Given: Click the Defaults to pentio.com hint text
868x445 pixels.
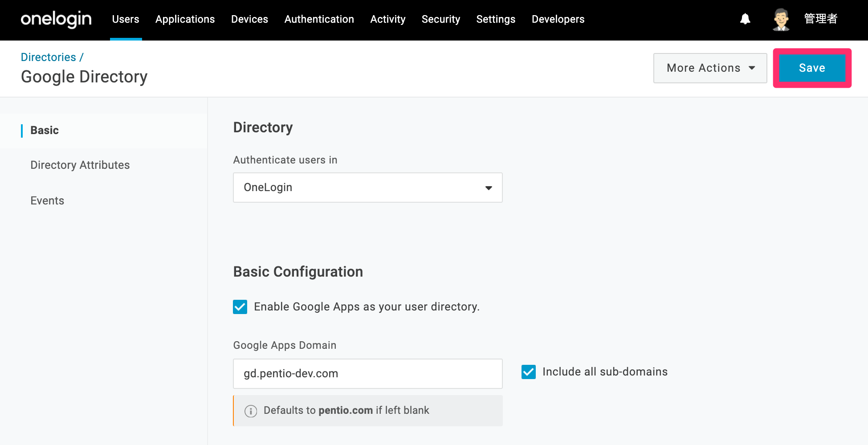Looking at the screenshot, I should [x=346, y=410].
